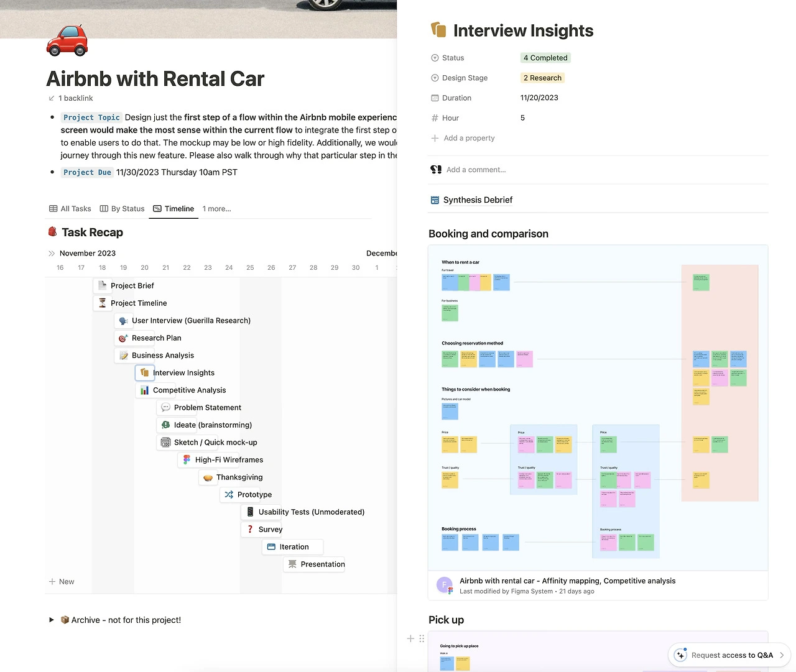Click the Competitive Analysis bar chart icon
The height and width of the screenshot is (672, 796).
point(145,390)
